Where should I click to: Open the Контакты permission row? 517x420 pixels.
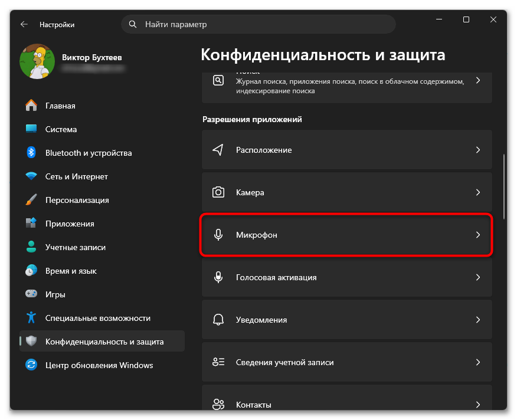347,397
